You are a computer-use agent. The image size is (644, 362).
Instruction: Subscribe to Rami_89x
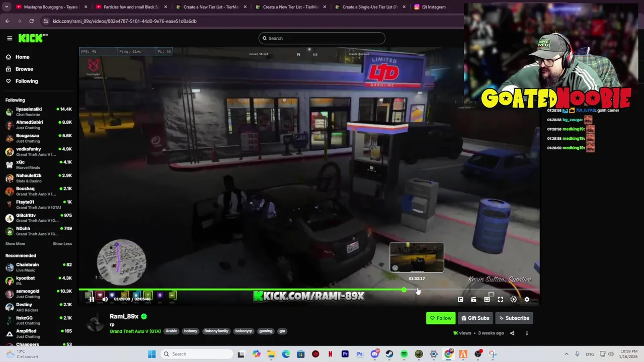514,318
